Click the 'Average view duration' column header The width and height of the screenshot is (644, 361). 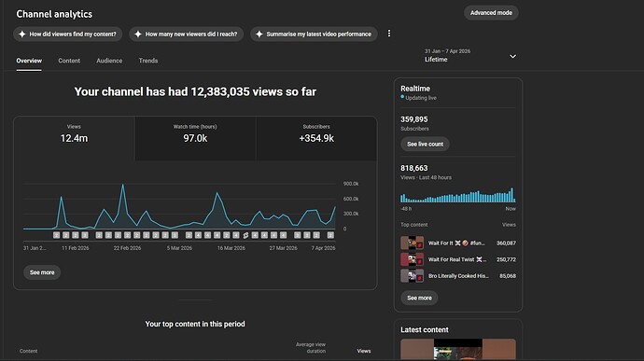pyautogui.click(x=311, y=347)
